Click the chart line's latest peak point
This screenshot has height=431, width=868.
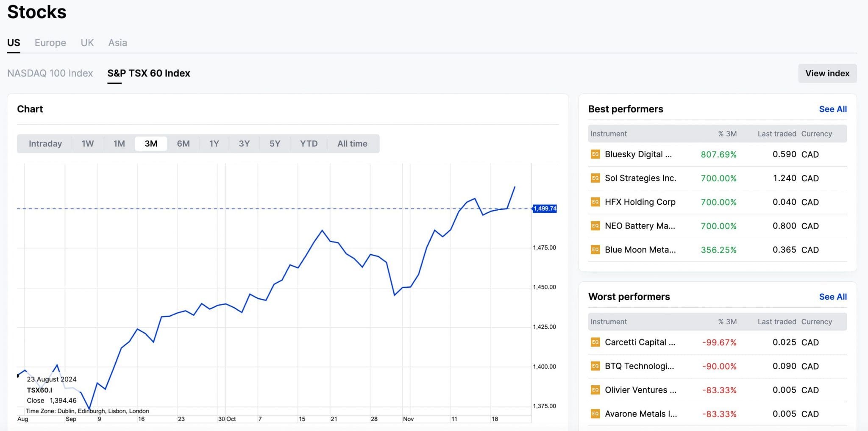coord(515,187)
